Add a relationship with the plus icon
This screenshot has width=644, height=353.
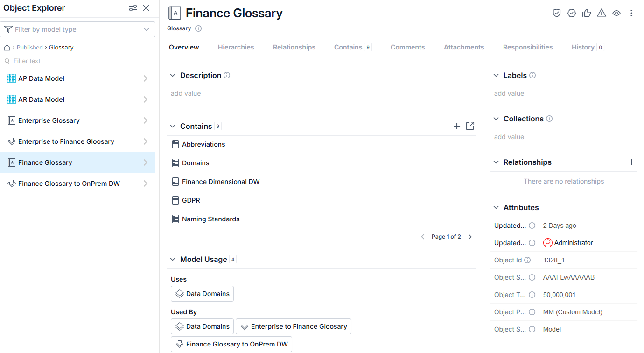pyautogui.click(x=631, y=162)
